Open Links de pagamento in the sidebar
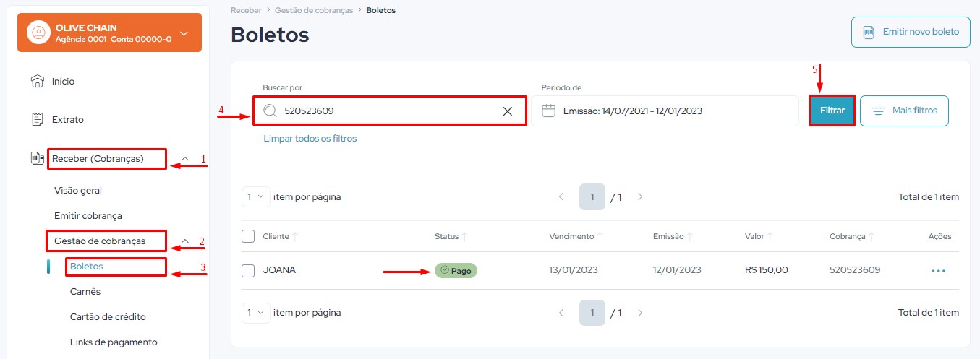The width and height of the screenshot is (980, 359). [x=114, y=342]
